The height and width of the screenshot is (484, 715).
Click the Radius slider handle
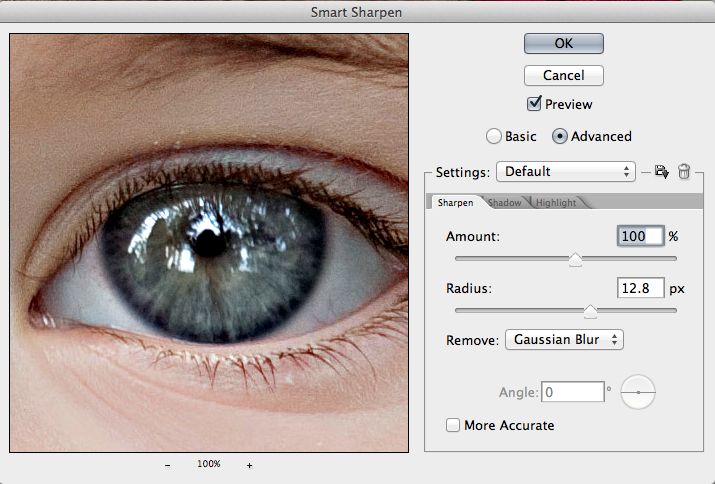click(x=591, y=312)
